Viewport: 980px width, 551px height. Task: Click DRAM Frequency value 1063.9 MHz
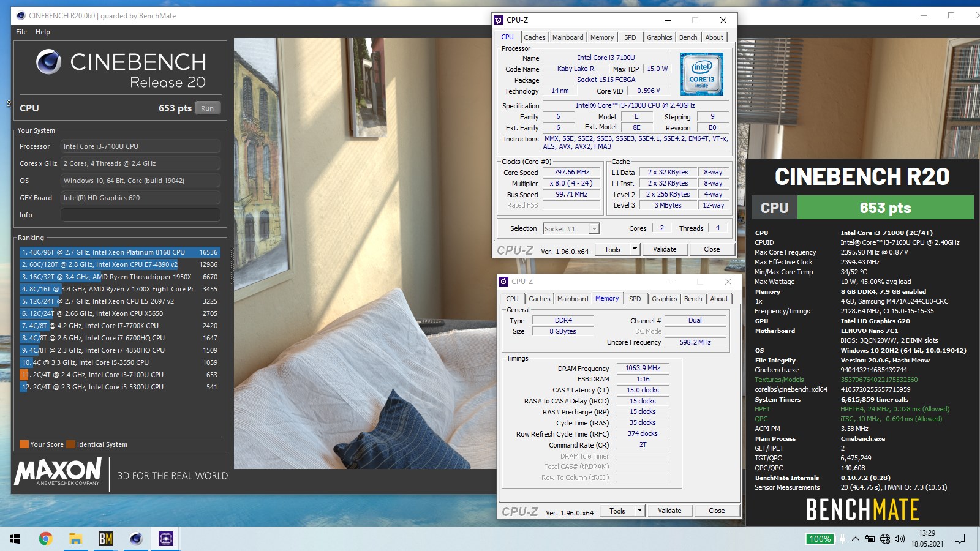(643, 369)
